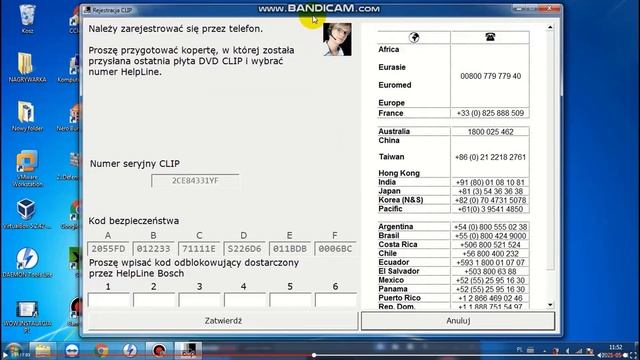Screen dimensions: 640x360
Task: Select the Europe number 00800 779 779 40
Action: [490, 76]
